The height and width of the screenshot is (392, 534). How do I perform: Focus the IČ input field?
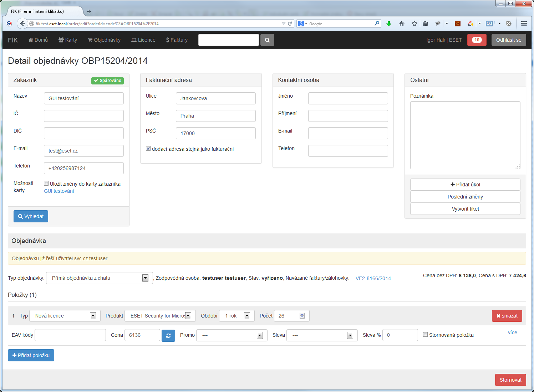point(84,116)
